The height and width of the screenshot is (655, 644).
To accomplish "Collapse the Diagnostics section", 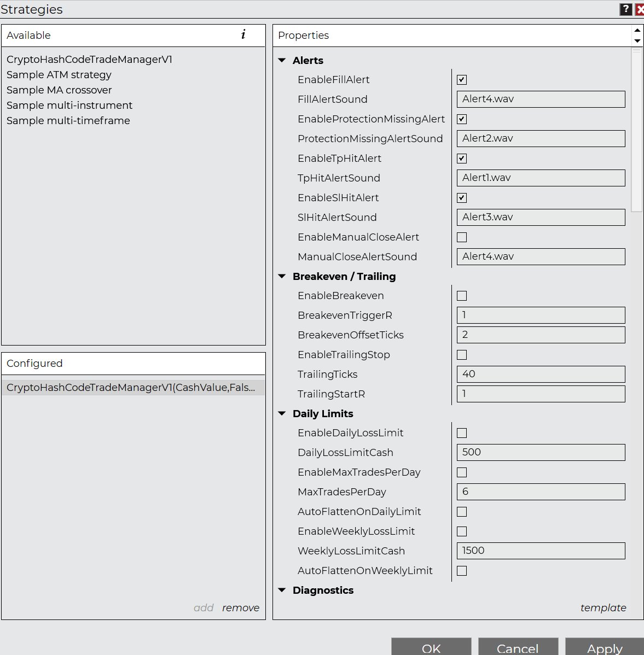I will (282, 590).
